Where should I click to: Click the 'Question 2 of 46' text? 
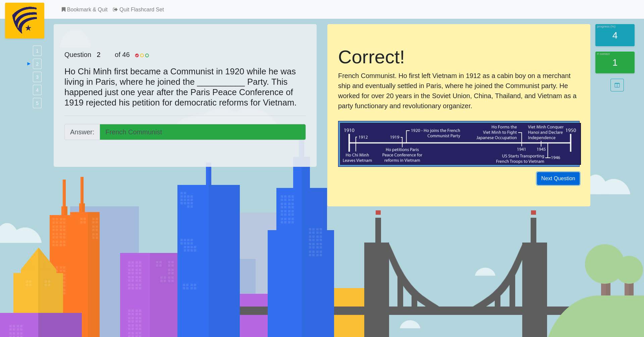pos(97,55)
